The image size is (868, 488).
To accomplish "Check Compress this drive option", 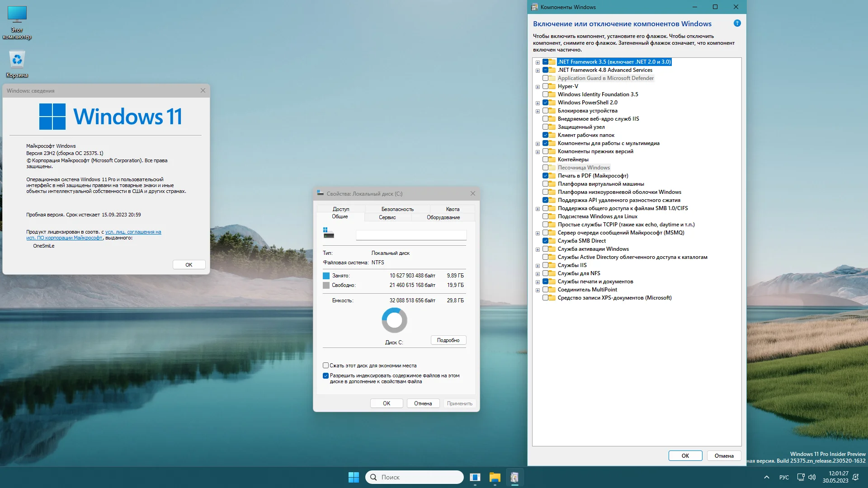I will (x=325, y=366).
